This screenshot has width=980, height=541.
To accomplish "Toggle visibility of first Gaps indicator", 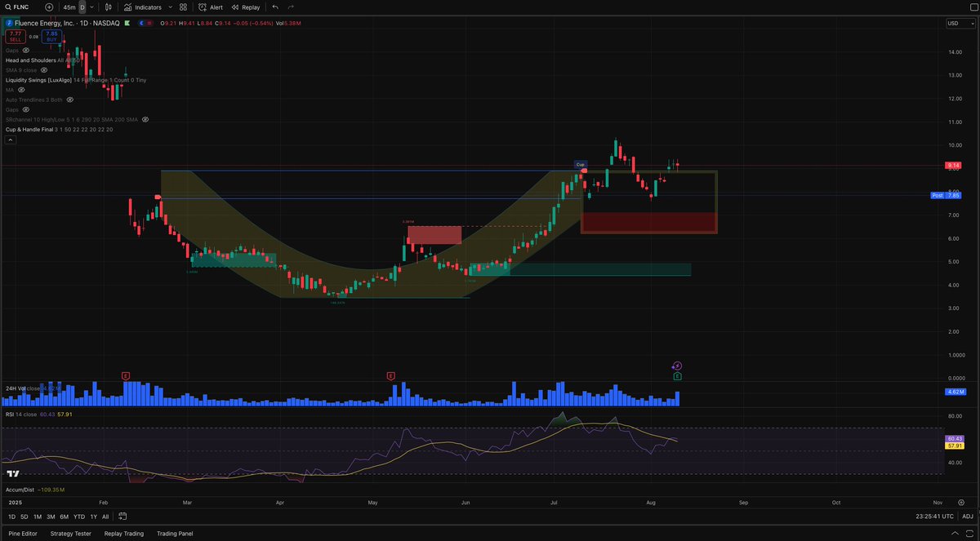I will click(24, 51).
